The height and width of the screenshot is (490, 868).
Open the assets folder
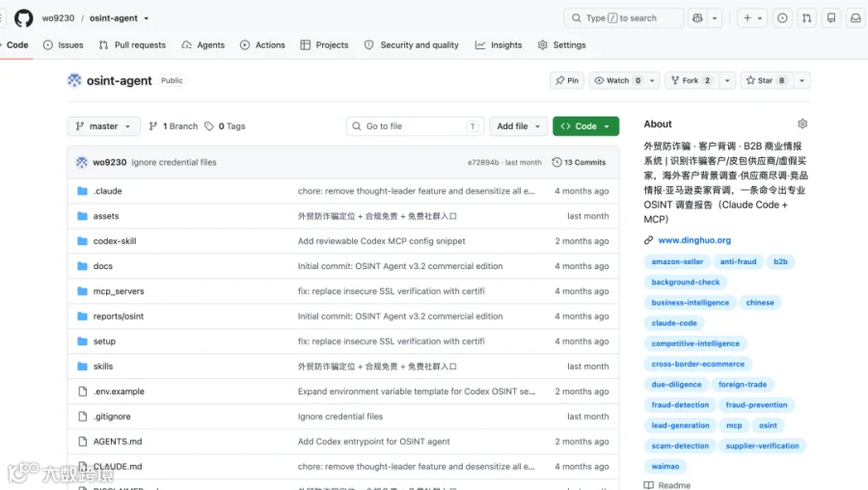click(x=106, y=216)
